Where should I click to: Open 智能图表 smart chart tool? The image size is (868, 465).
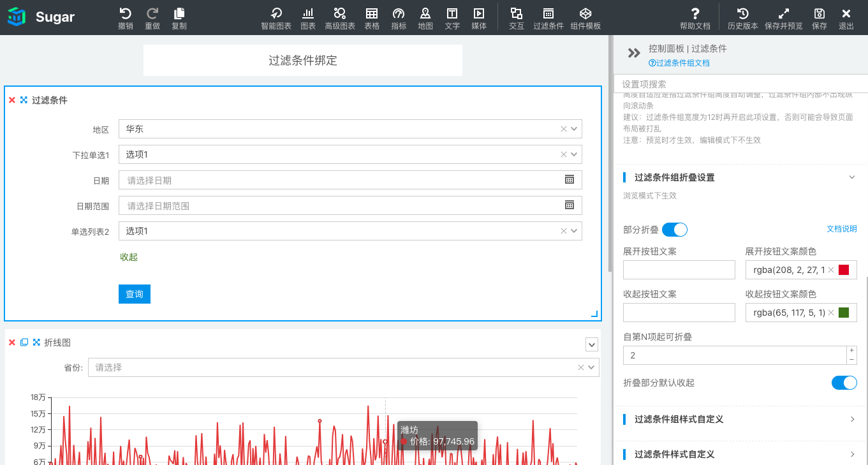pos(276,18)
